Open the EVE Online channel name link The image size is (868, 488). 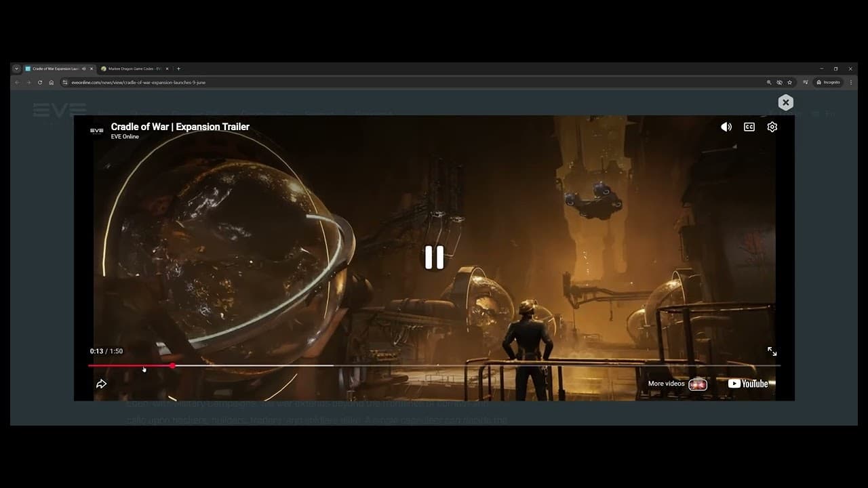(125, 137)
